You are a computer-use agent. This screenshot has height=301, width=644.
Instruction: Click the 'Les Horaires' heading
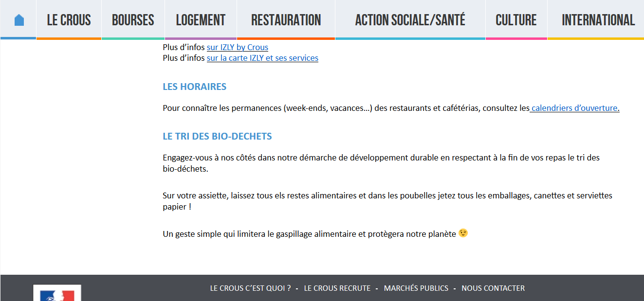coord(194,87)
